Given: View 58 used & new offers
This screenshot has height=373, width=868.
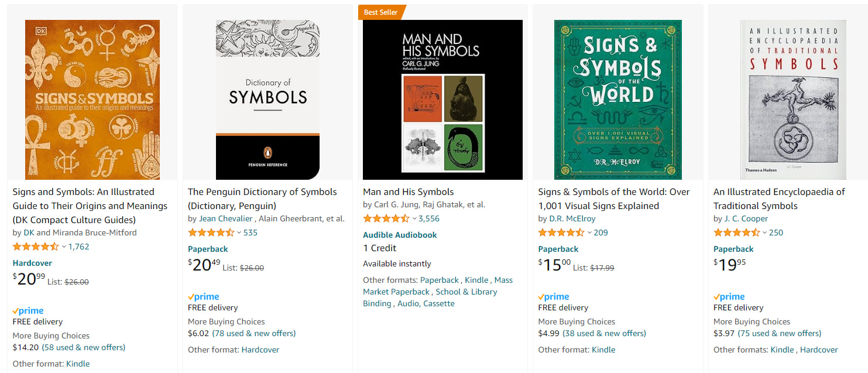Looking at the screenshot, I should 83,347.
